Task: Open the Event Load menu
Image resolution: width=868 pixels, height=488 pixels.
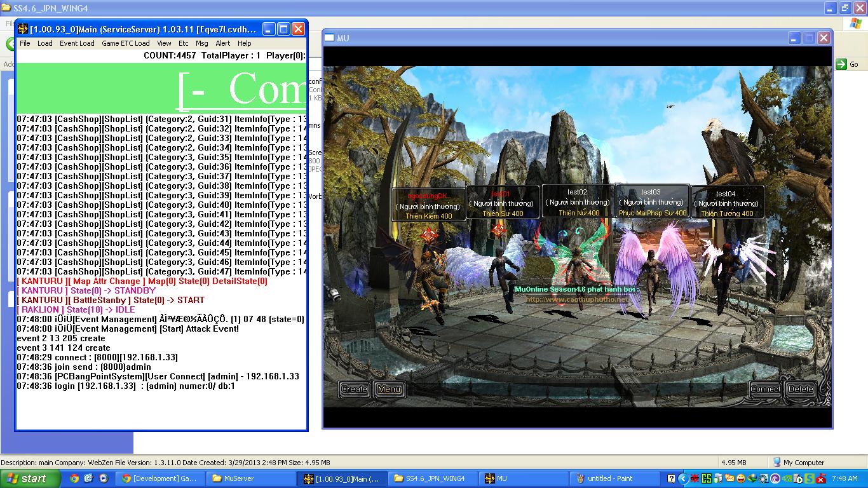Action: pos(77,43)
